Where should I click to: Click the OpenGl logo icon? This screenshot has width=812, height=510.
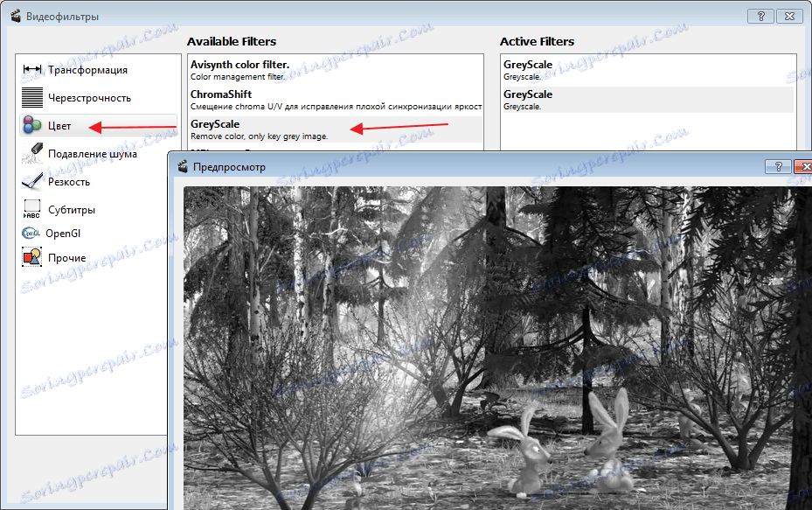pyautogui.click(x=31, y=234)
